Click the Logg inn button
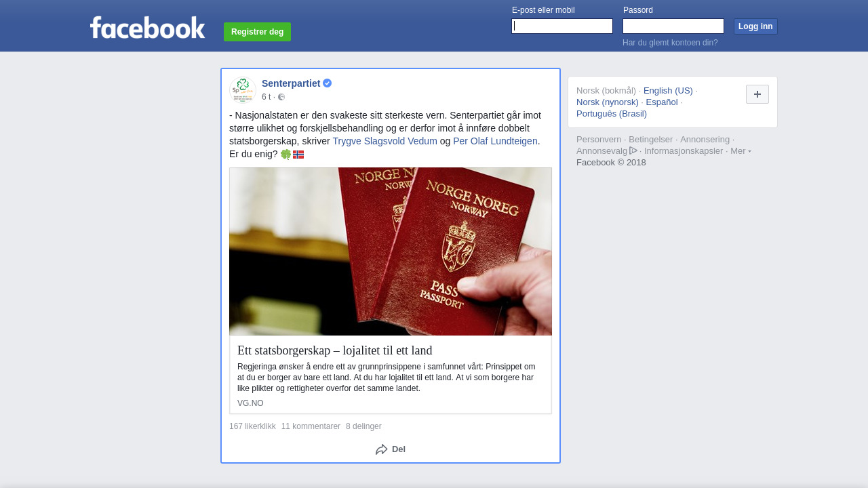868x488 pixels. pos(755,26)
